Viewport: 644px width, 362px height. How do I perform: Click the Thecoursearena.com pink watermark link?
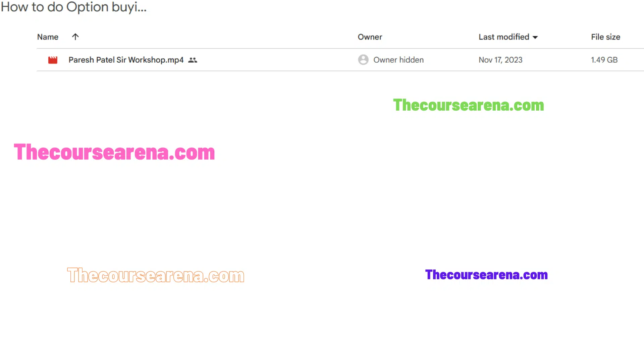coord(114,152)
